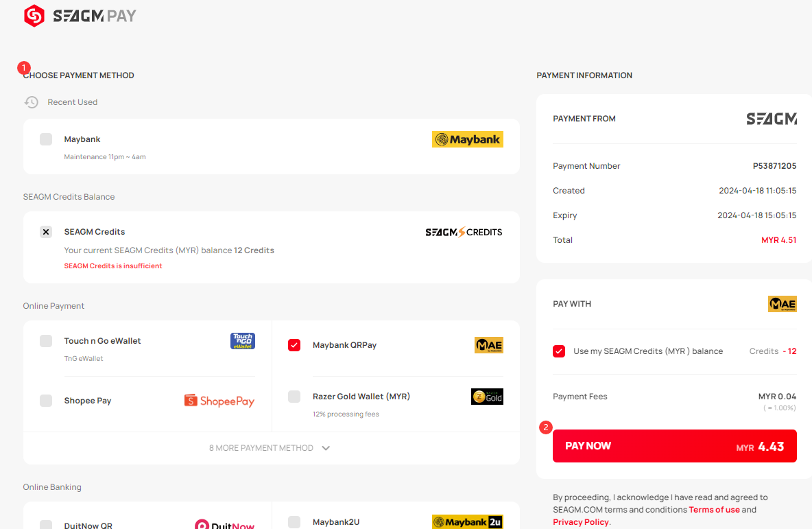Click the Recent Used clock icon

click(x=32, y=102)
